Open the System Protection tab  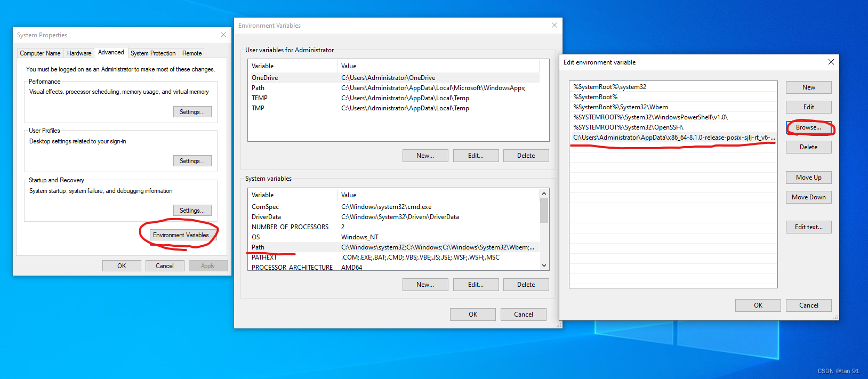coord(153,53)
